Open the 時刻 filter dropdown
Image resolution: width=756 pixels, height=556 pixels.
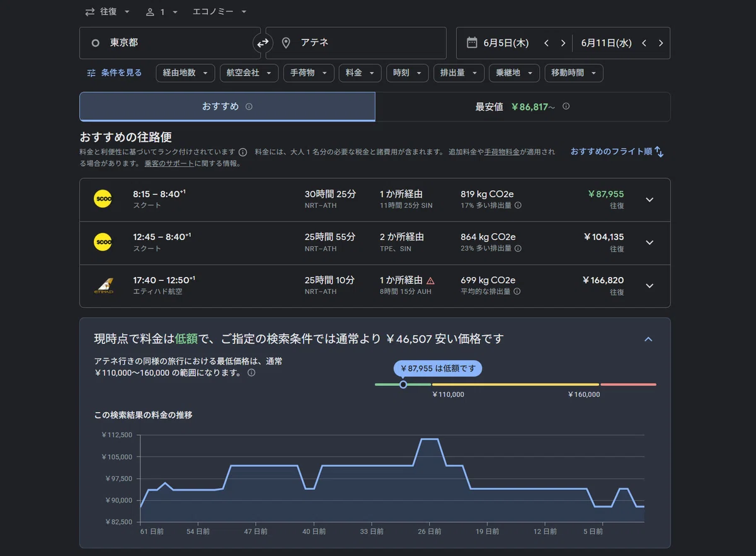[x=407, y=73]
